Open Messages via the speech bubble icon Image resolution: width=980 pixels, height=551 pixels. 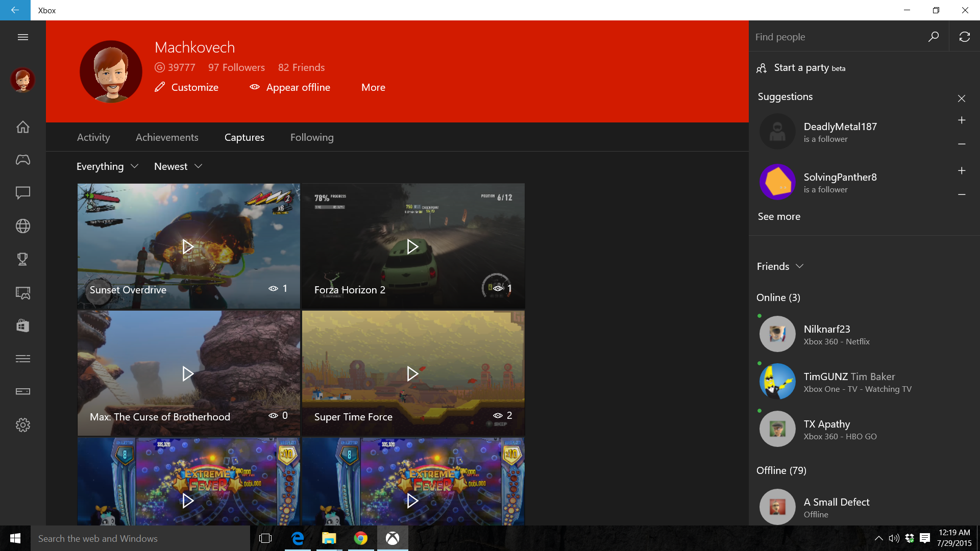tap(23, 193)
